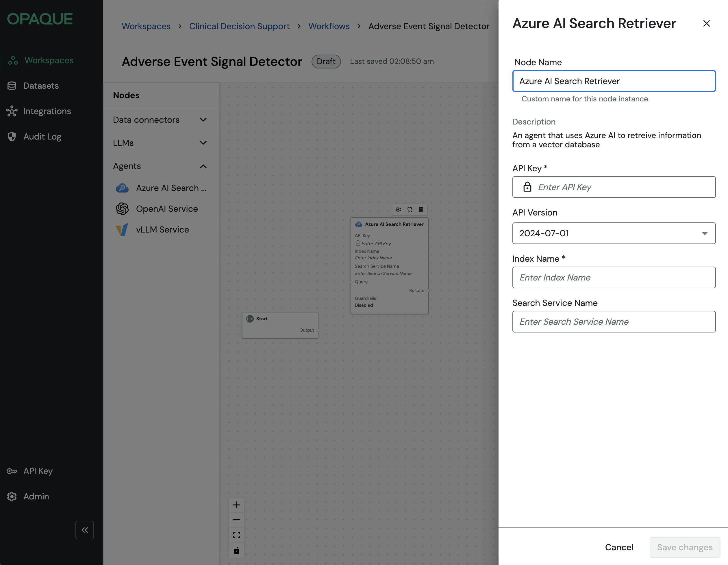Go to Audit Log page

[x=42, y=137]
